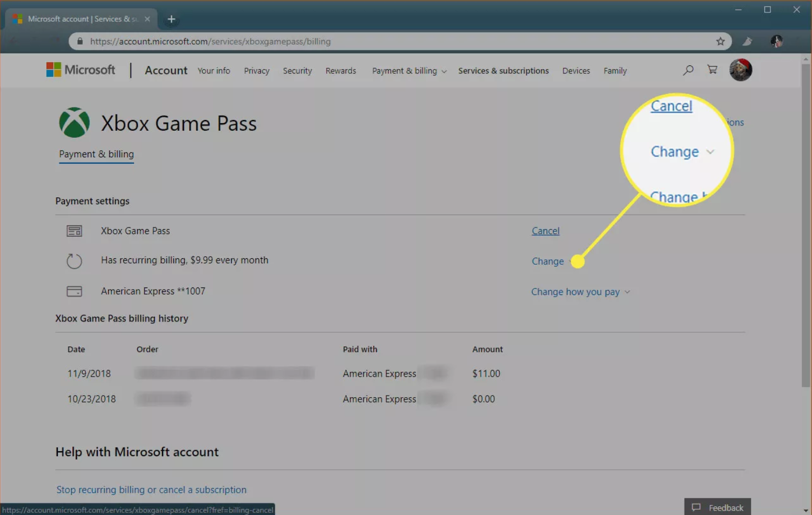Click Cancel link in the Xbox Game Pass payment row
812x515 pixels.
(546, 231)
